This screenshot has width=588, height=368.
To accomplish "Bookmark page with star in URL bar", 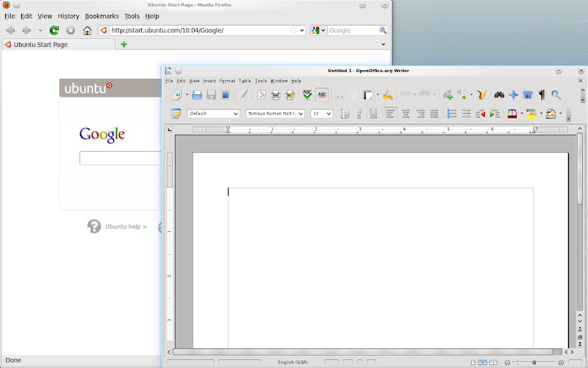I will [x=293, y=30].
